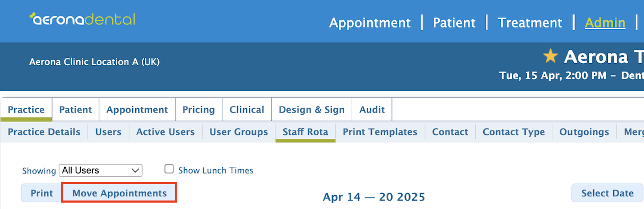Enable the Show Lunch Times checkbox
The image size is (644, 209).
click(169, 169)
